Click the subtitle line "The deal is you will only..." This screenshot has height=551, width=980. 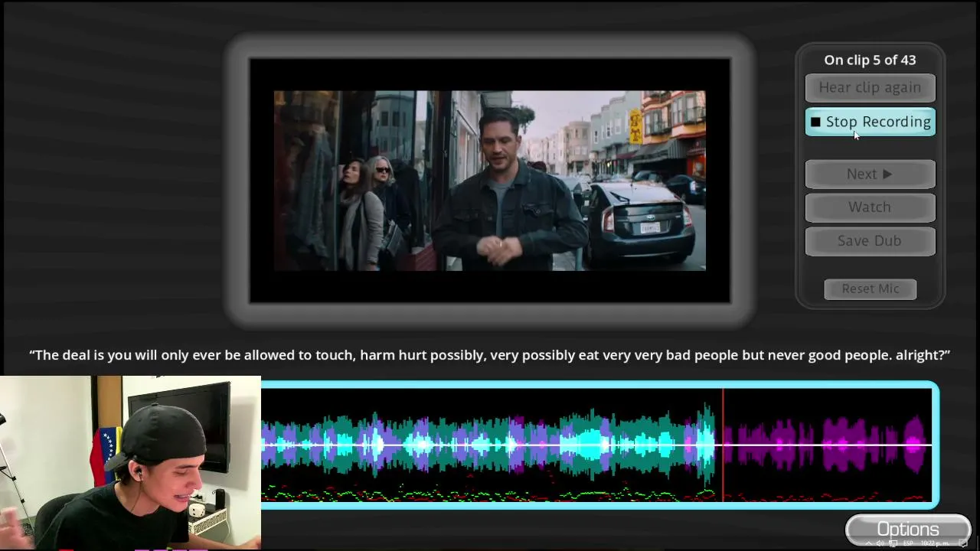point(490,355)
